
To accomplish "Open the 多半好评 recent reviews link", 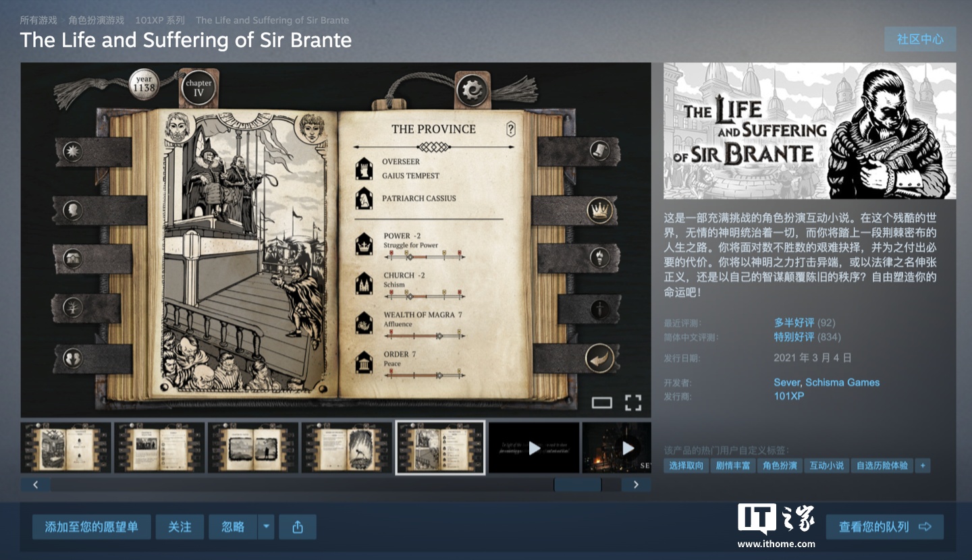I will point(794,323).
